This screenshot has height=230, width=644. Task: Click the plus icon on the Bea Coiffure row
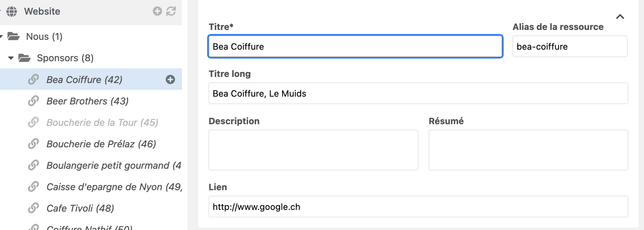coord(171,79)
